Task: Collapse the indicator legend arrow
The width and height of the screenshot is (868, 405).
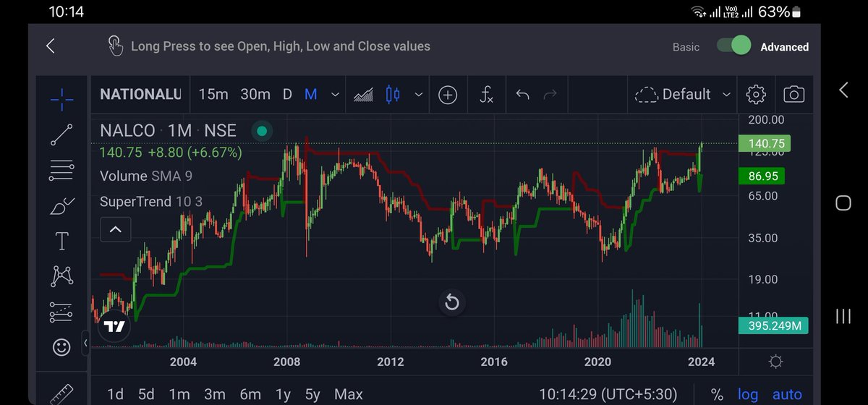Action: pyautogui.click(x=115, y=229)
